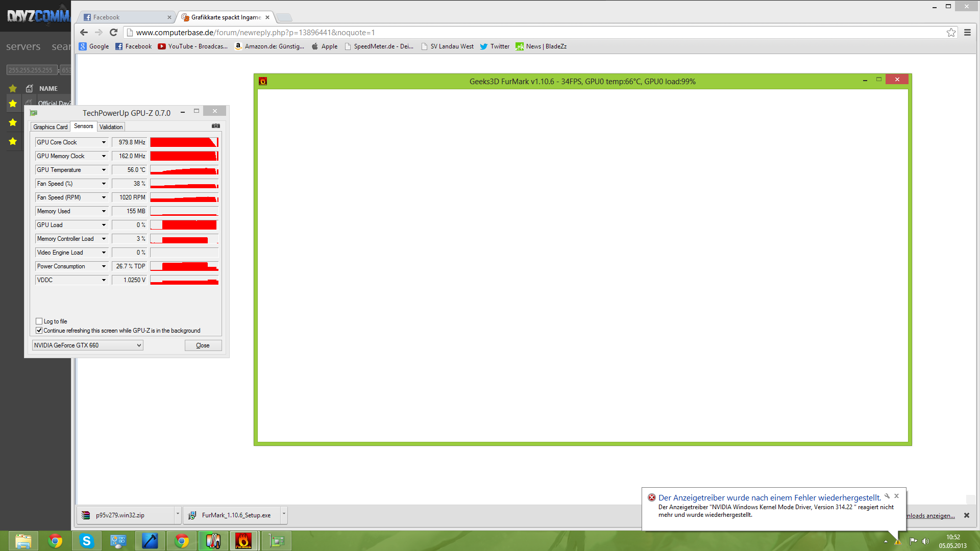The height and width of the screenshot is (551, 980).
Task: Click the browser address bar URL
Action: coord(255,33)
